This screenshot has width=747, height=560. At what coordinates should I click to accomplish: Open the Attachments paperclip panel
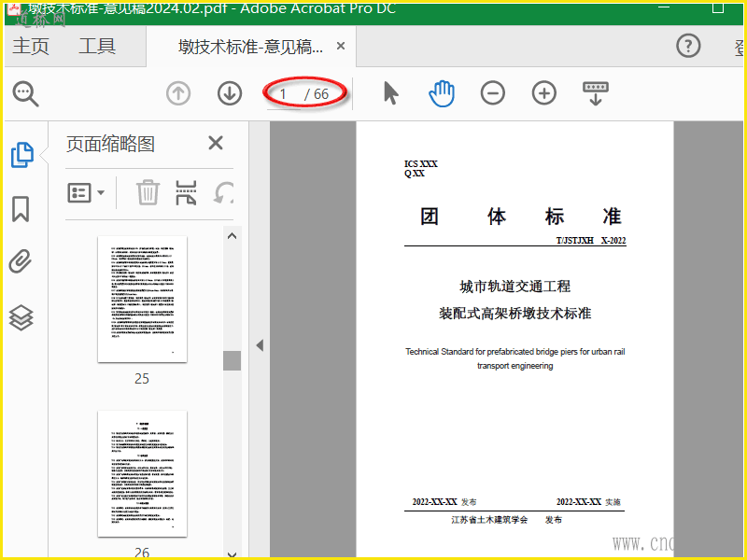[x=21, y=261]
